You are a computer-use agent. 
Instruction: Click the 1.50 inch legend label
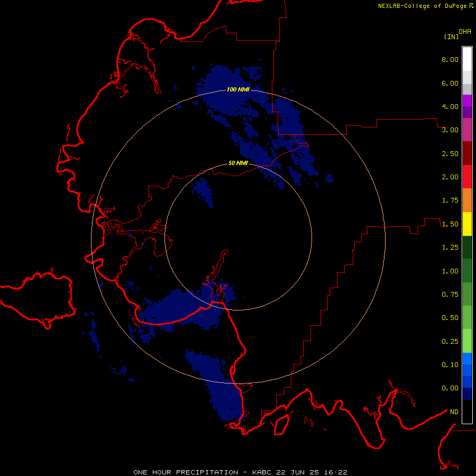pos(450,224)
